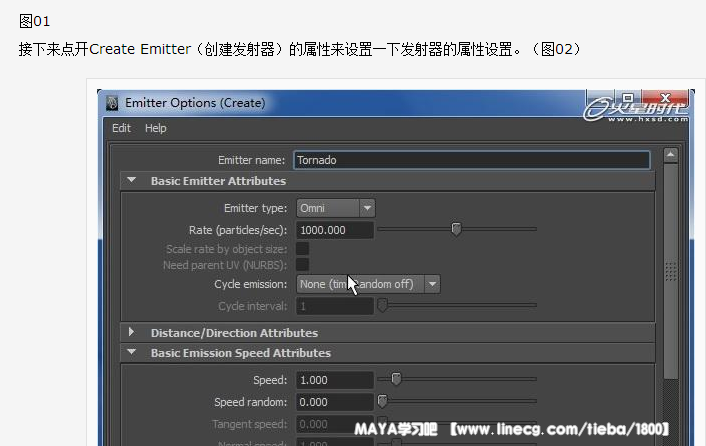
Task: Close the Emitter Options window
Action: coord(665,97)
